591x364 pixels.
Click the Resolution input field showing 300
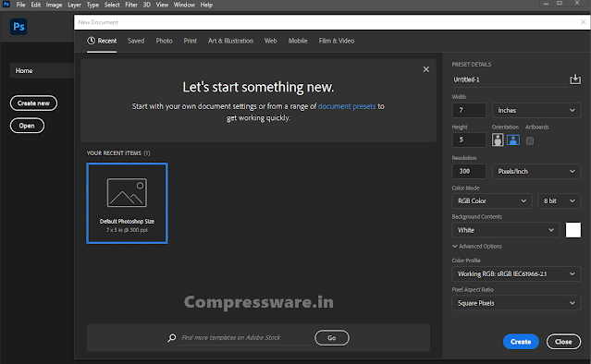tap(469, 171)
